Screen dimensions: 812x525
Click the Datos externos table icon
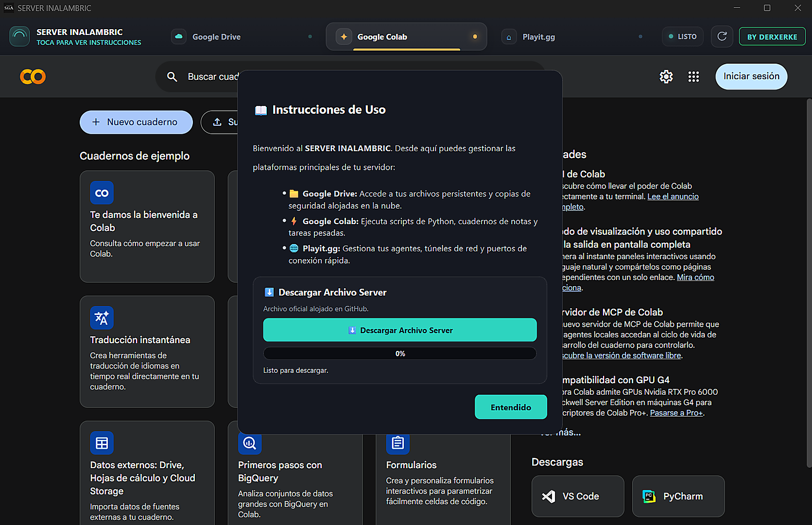point(102,443)
